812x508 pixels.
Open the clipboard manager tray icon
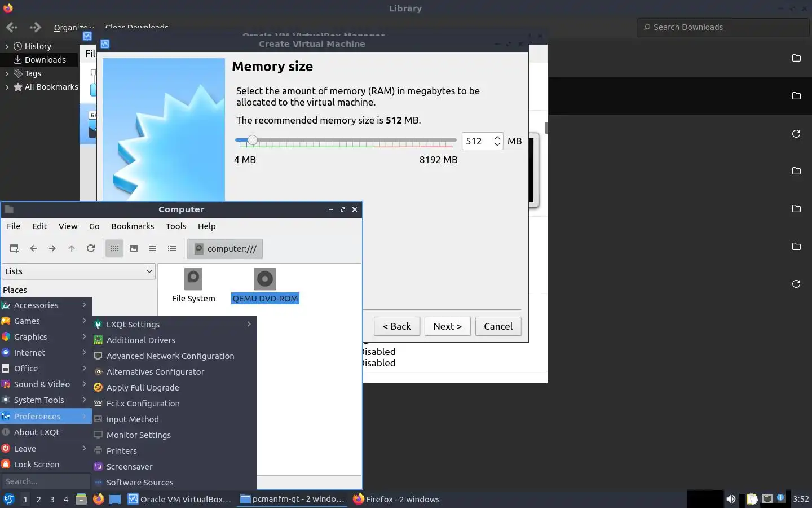[x=752, y=499]
